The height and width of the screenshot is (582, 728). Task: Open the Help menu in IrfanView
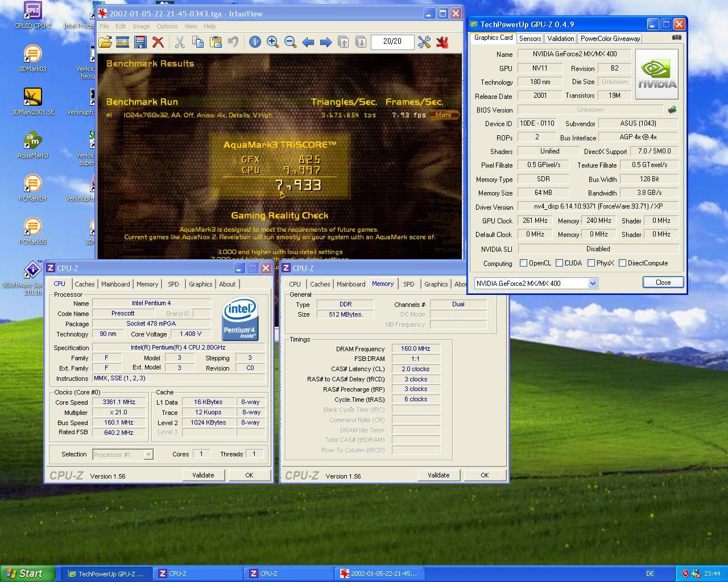click(x=209, y=26)
